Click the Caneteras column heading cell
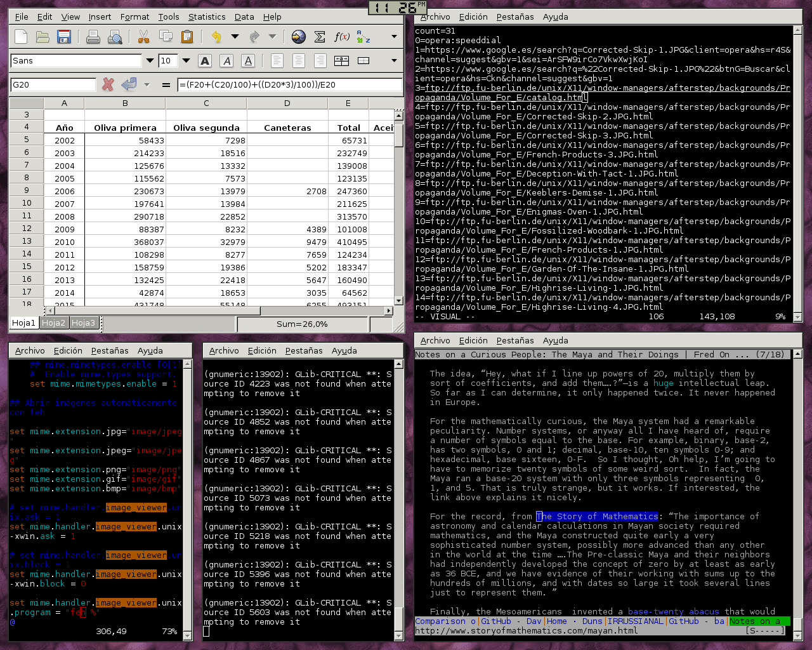Viewport: 812px width, 650px height. (287, 128)
